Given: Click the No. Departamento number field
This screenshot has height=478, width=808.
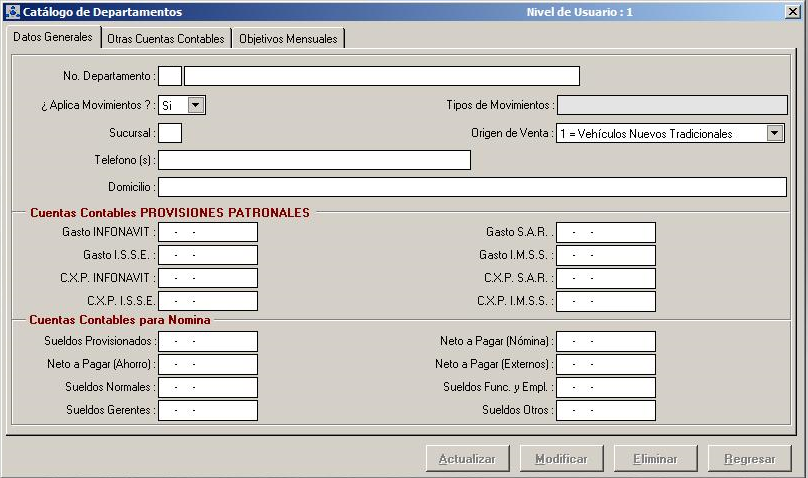Looking at the screenshot, I should click(170, 76).
